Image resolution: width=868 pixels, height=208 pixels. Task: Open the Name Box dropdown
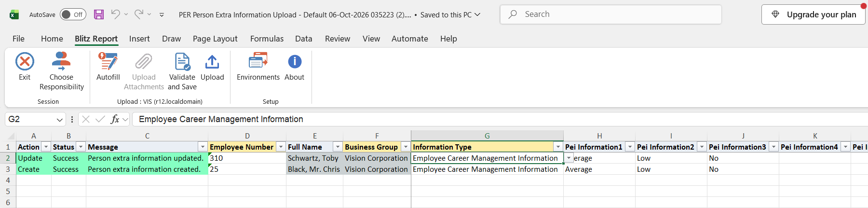pos(60,120)
